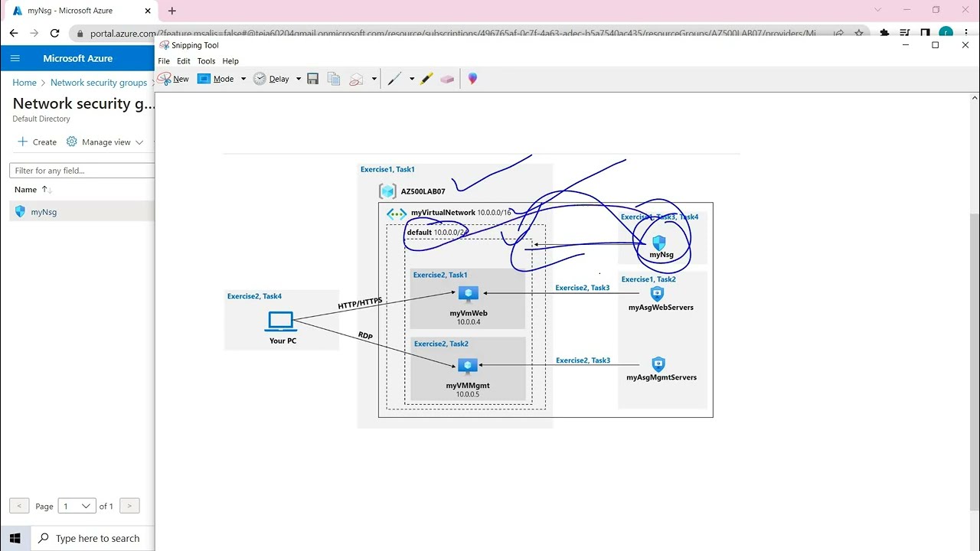Screen dimensions: 980x551
Task: Select the myNsg - Microsoft Azure tab
Action: point(80,11)
